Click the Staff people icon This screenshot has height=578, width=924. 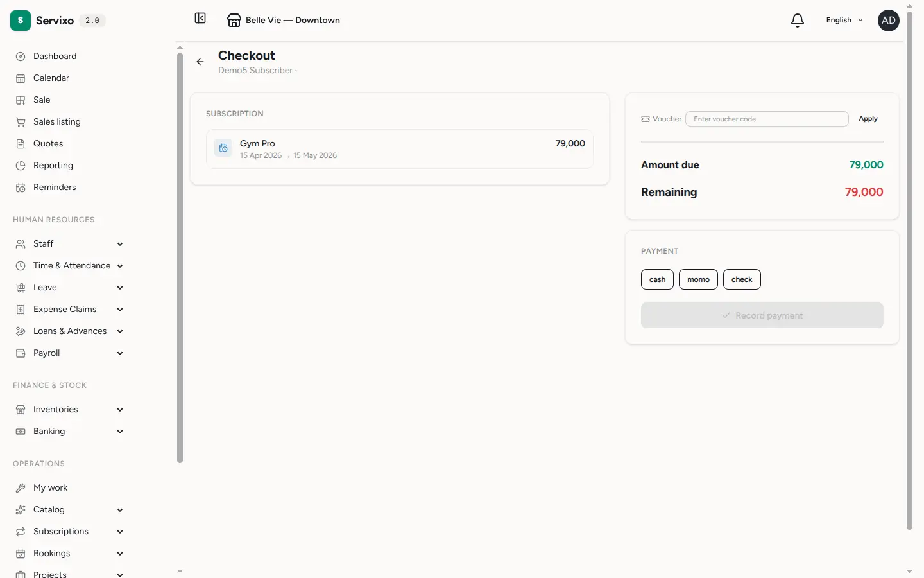(21, 244)
